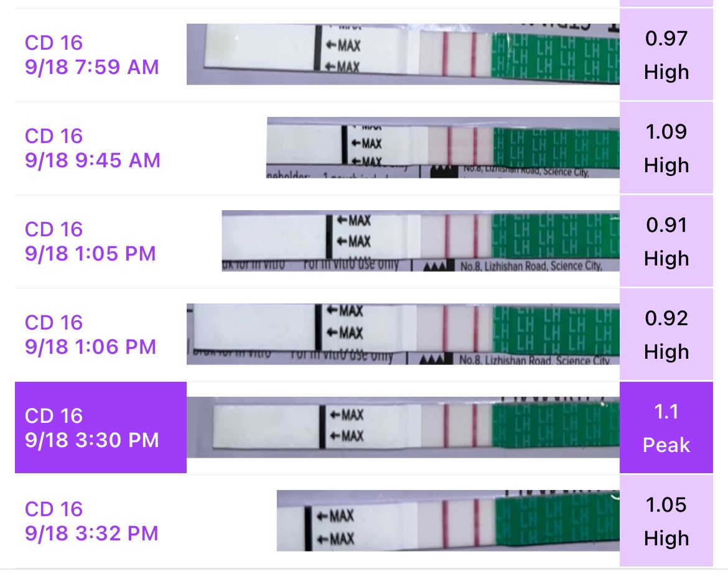Image resolution: width=728 pixels, height=587 pixels.
Task: Select the CD 16 9/18 7:59 AM entry label
Action: 92,55
